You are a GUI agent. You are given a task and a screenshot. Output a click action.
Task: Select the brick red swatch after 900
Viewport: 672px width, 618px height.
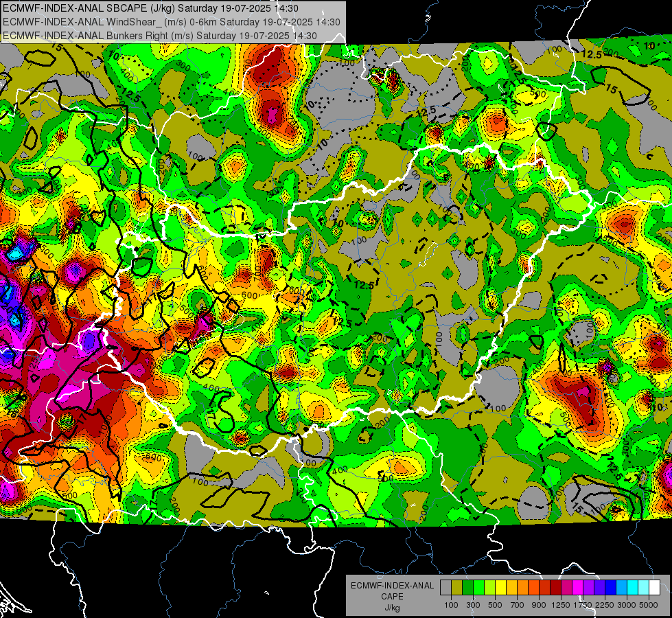545,587
